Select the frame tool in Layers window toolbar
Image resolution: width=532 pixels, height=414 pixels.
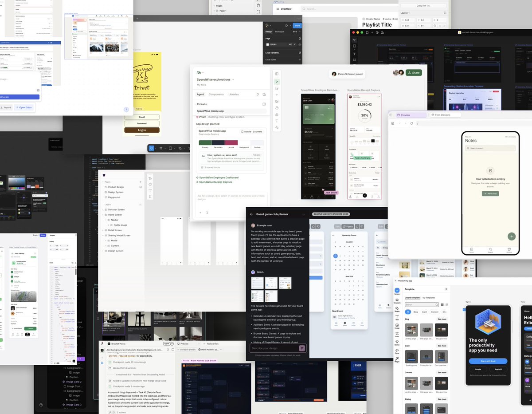coord(150,196)
